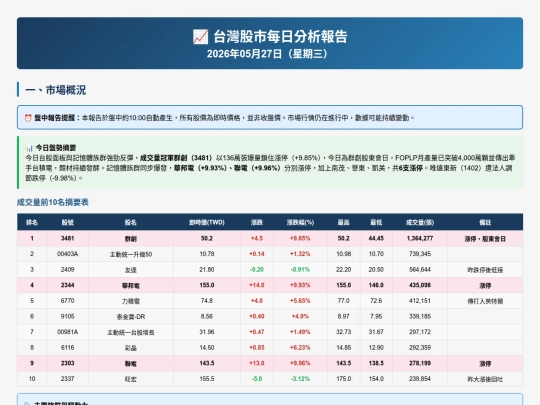Viewport: 540px width, 405px height.
Task: Click the 最低 column header
Action: click(x=376, y=222)
